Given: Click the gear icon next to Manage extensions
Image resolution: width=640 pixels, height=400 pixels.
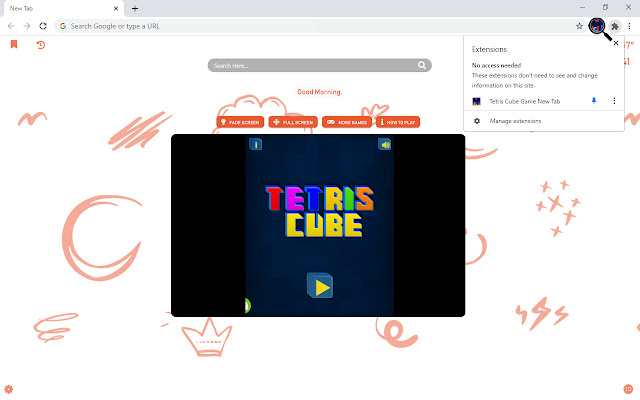Looking at the screenshot, I should [477, 121].
